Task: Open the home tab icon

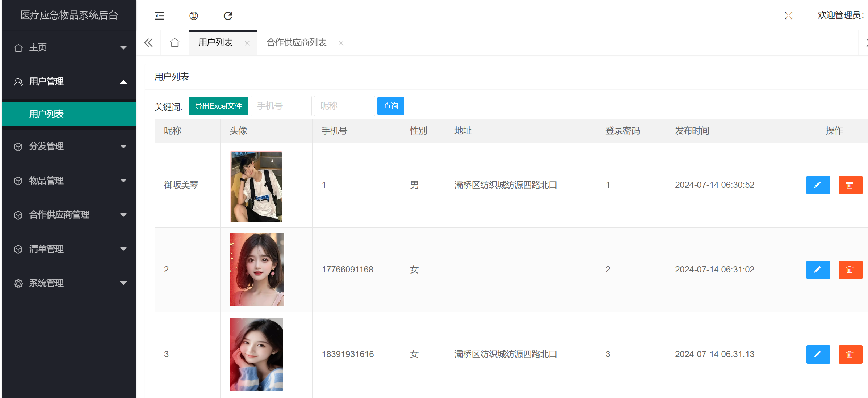Action: coord(175,43)
